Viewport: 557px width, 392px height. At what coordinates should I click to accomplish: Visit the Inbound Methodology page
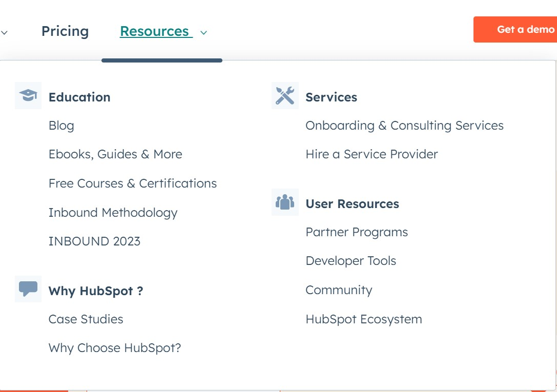[x=113, y=213]
